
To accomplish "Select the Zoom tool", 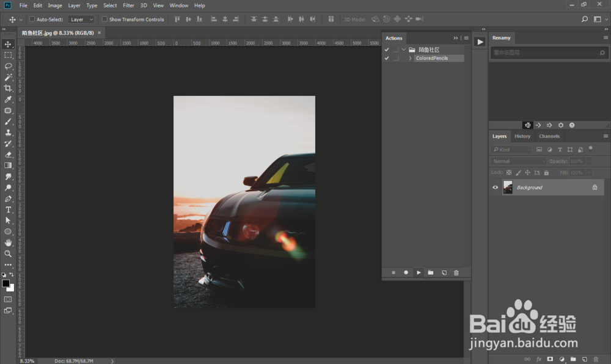I will pos(8,253).
